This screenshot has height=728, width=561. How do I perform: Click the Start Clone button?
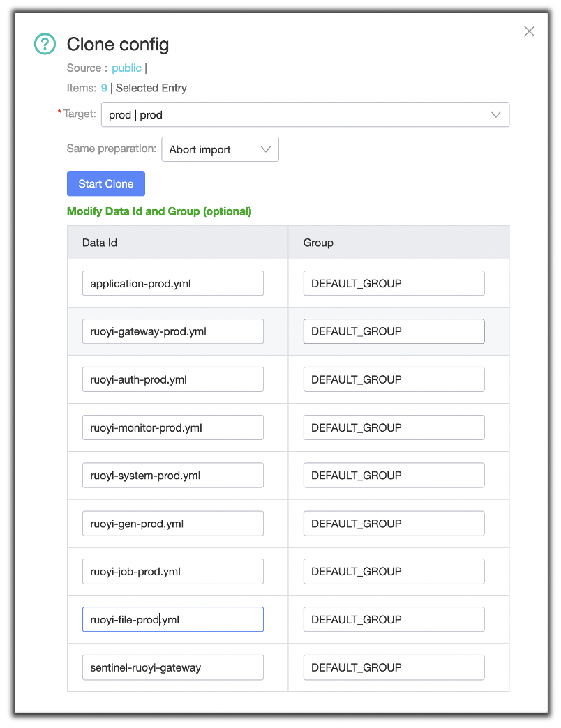pyautogui.click(x=106, y=183)
